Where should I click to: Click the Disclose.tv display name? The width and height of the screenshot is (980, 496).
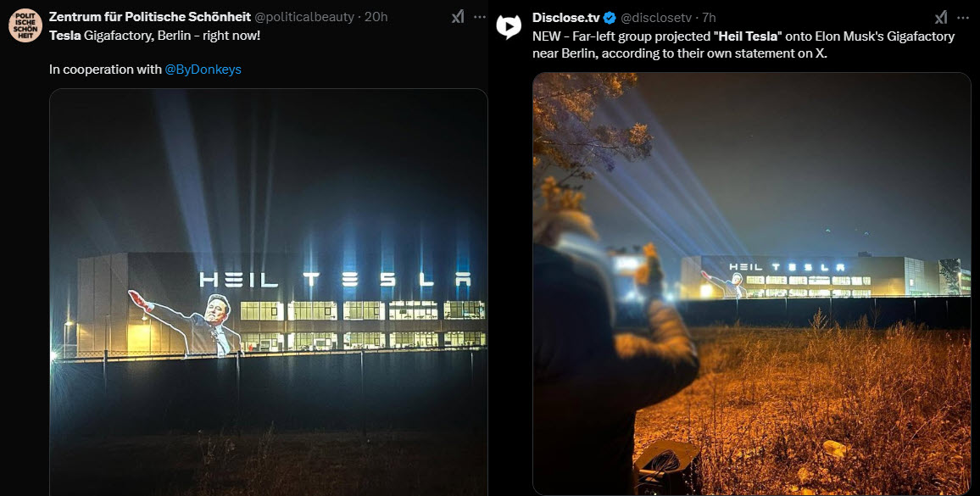coord(566,18)
